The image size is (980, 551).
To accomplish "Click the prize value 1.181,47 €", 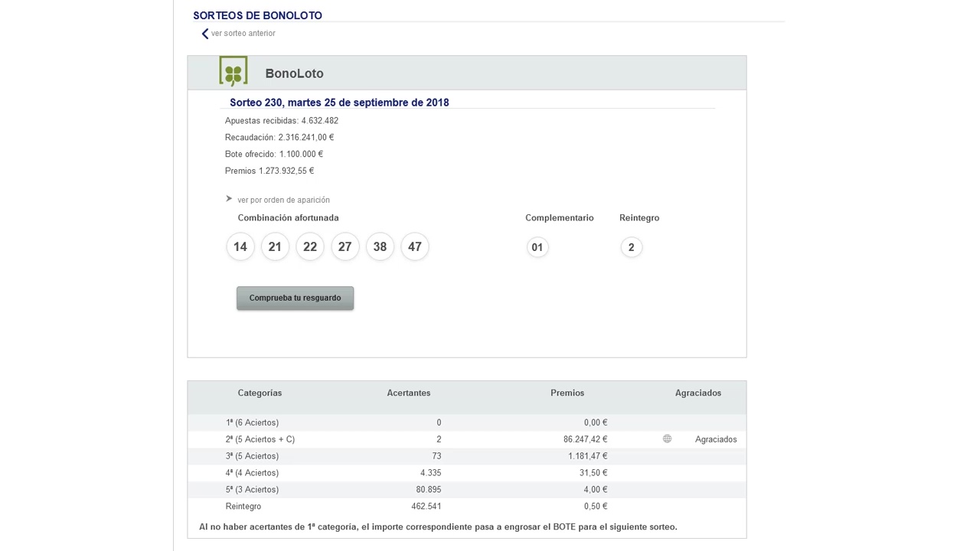I will coord(588,456).
